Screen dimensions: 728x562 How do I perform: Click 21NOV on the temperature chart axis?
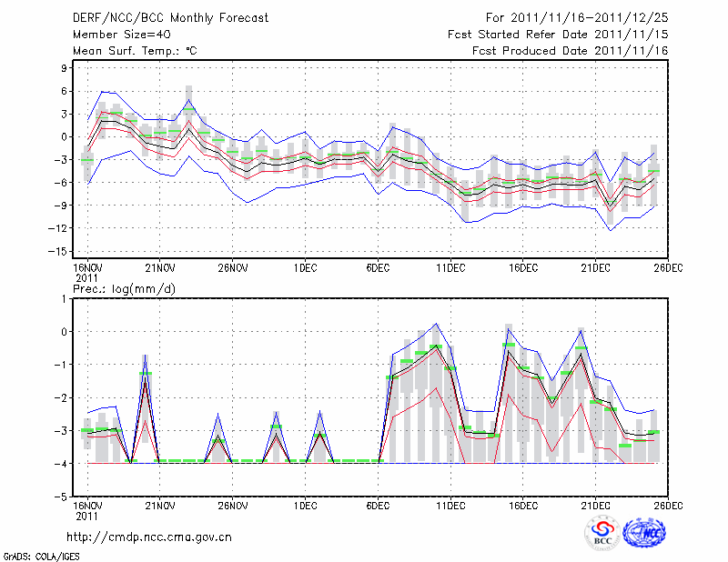tap(159, 267)
